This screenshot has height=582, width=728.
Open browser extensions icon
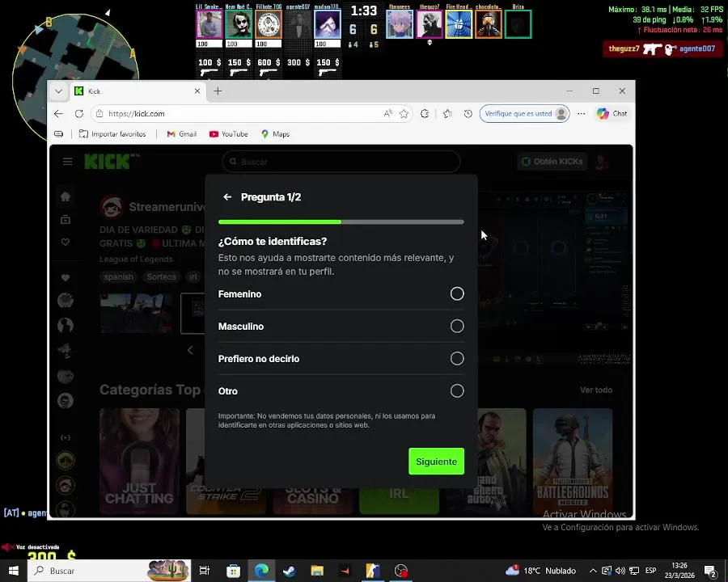(425, 114)
